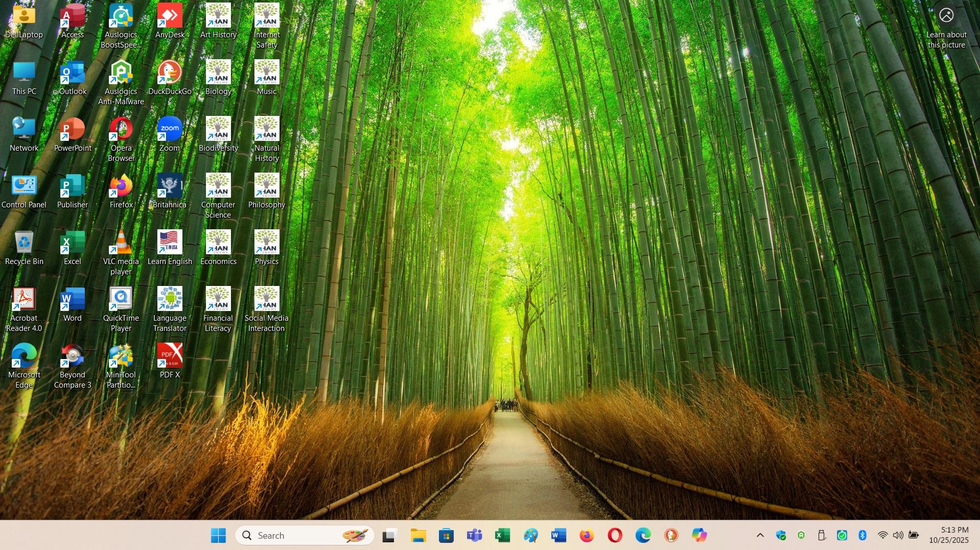The height and width of the screenshot is (550, 980).
Task: Launch Excel from the taskbar
Action: pyautogui.click(x=502, y=535)
